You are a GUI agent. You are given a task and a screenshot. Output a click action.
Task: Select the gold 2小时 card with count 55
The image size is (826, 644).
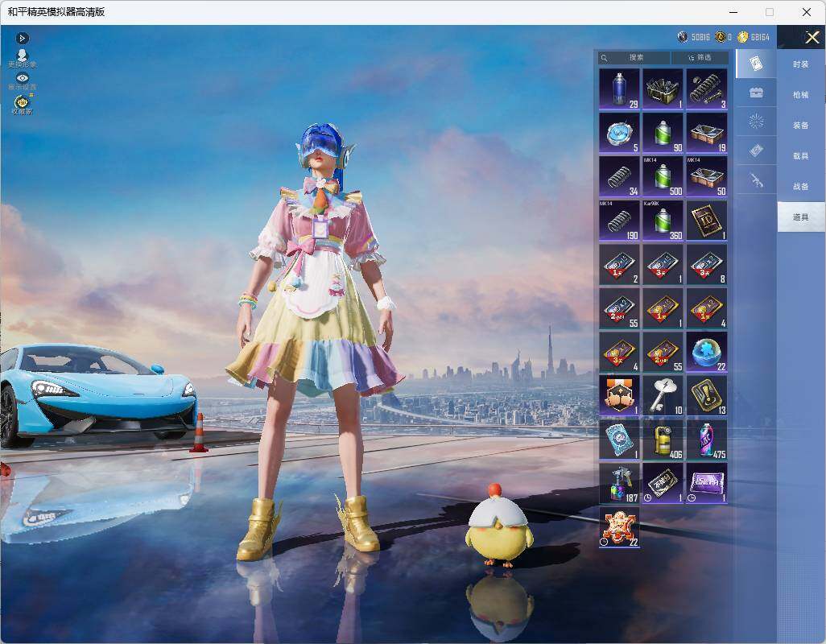(x=663, y=352)
